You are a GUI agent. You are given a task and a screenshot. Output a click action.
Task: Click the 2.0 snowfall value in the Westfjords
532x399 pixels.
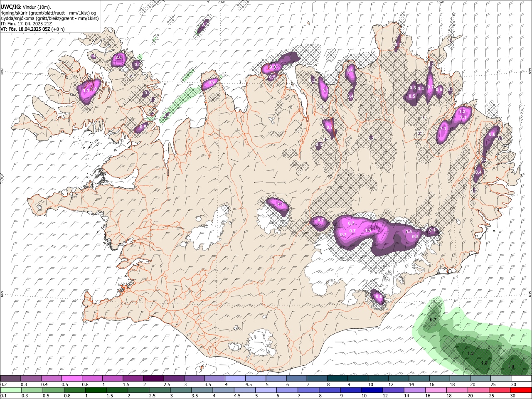pyautogui.click(x=118, y=57)
